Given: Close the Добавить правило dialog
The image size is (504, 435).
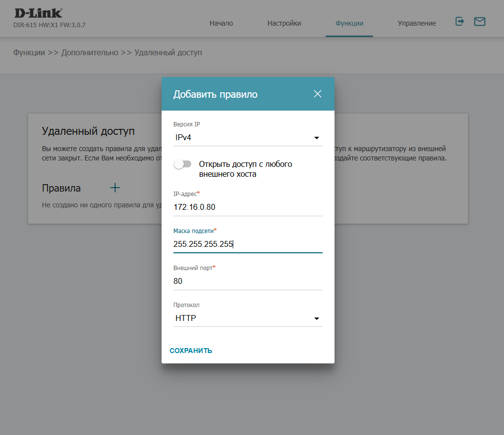Looking at the screenshot, I should point(318,94).
